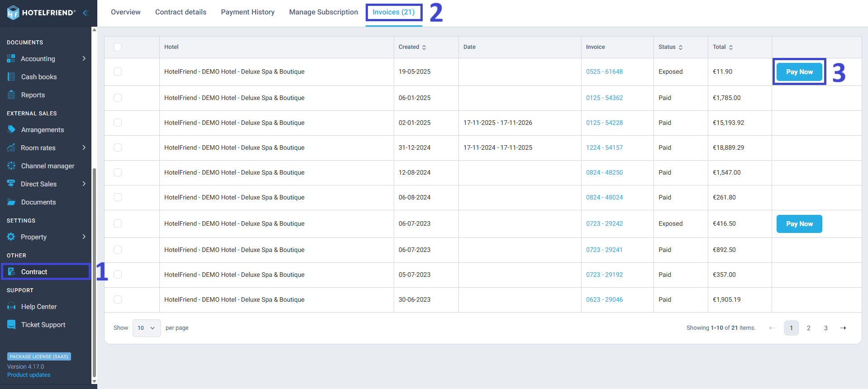Open the Payment History tab
This screenshot has width=868, height=389.
coord(248,12)
